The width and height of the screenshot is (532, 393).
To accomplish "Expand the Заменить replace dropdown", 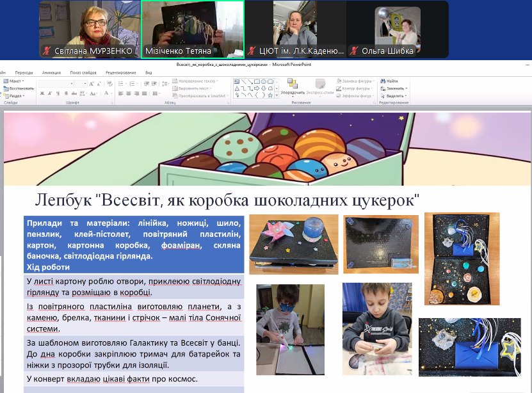I will click(x=408, y=88).
